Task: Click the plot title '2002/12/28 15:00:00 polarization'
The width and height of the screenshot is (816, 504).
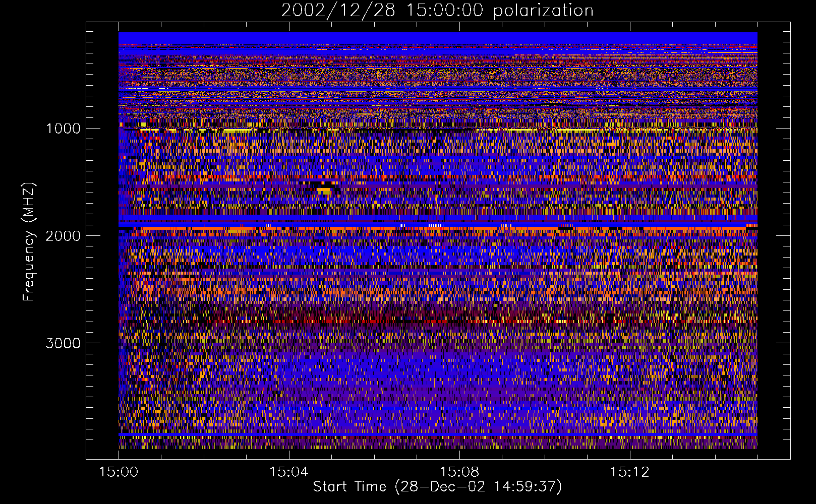Action: click(437, 11)
